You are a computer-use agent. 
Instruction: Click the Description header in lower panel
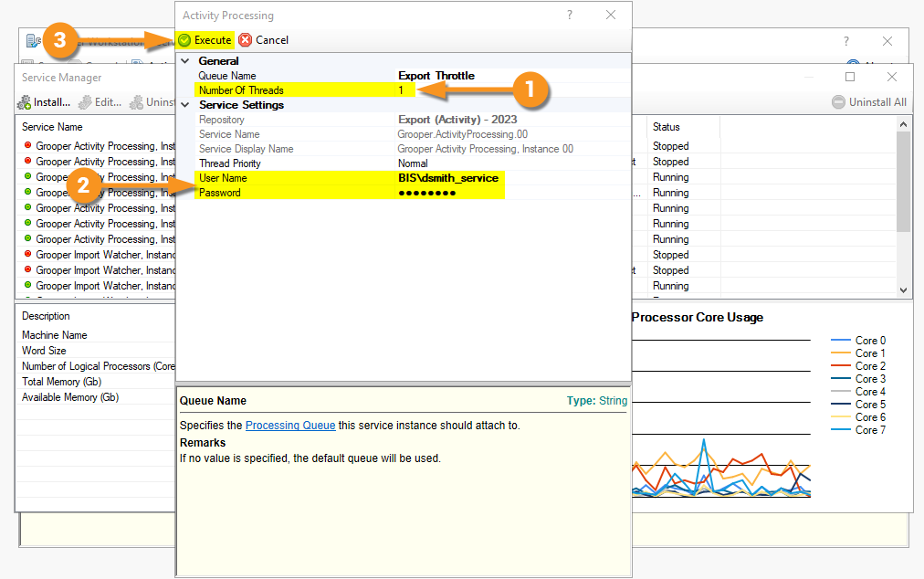tap(46, 316)
